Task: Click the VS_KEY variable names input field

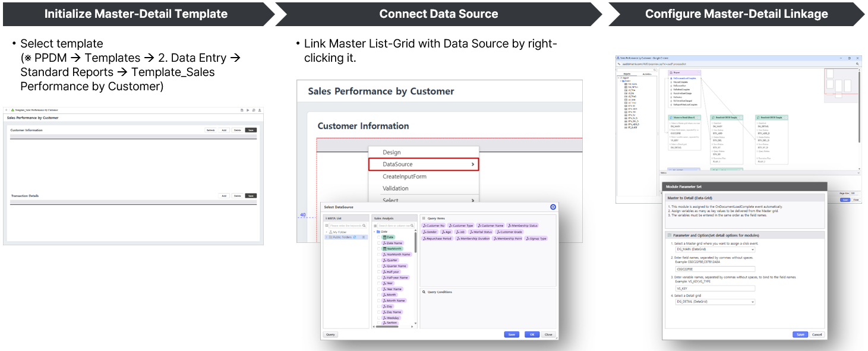Action: [714, 289]
